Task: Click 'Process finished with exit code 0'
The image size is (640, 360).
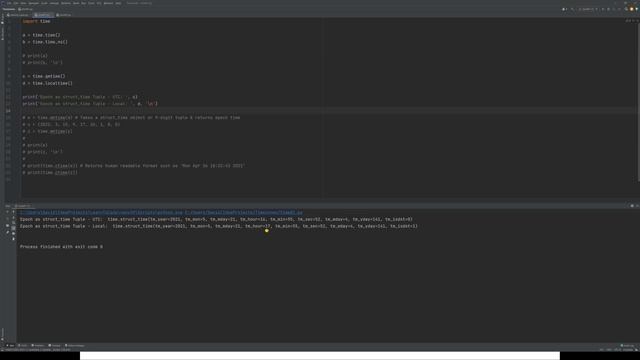Action: pyautogui.click(x=61, y=247)
